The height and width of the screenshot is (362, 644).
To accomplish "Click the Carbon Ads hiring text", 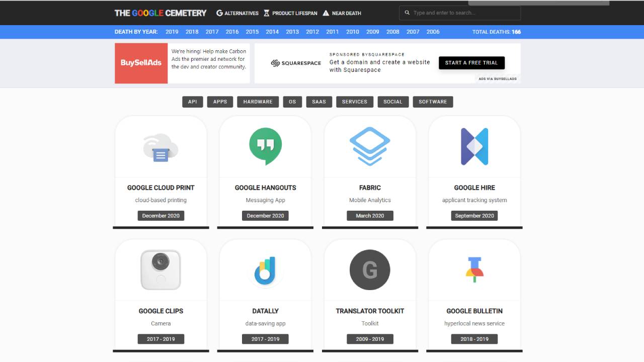I will 209,59.
